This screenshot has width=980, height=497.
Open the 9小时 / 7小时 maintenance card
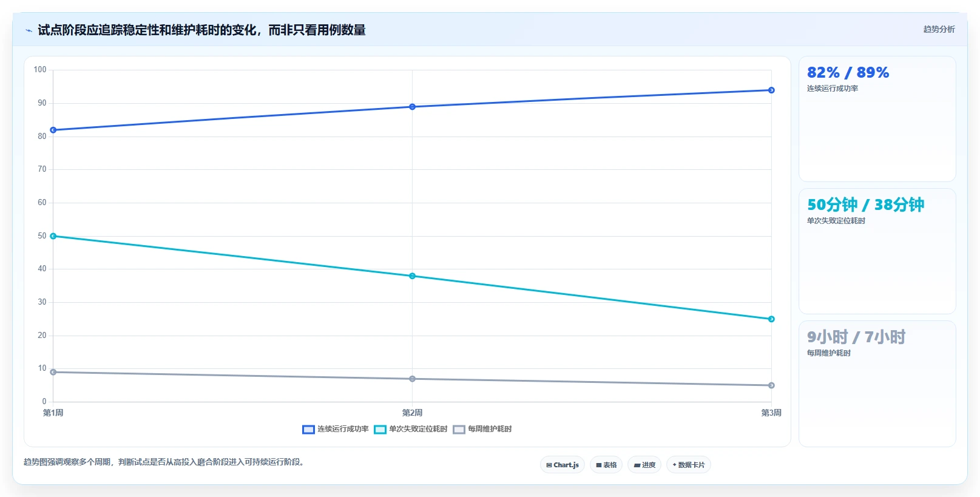(877, 384)
